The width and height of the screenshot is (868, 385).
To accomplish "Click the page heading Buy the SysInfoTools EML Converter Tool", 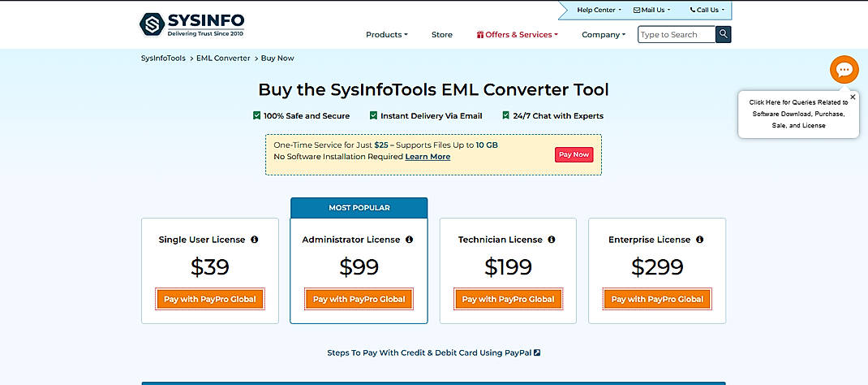I will 433,89.
